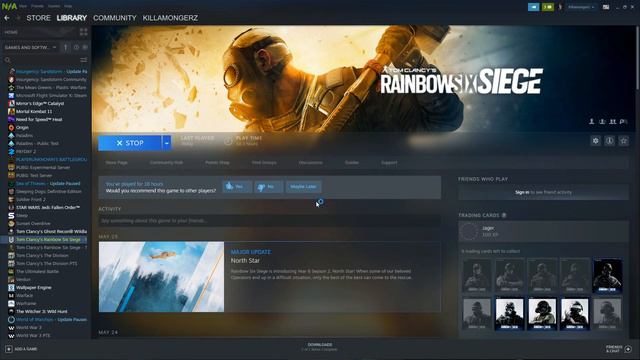
Task: Go back with the left arrow
Action: pyautogui.click(x=7, y=18)
